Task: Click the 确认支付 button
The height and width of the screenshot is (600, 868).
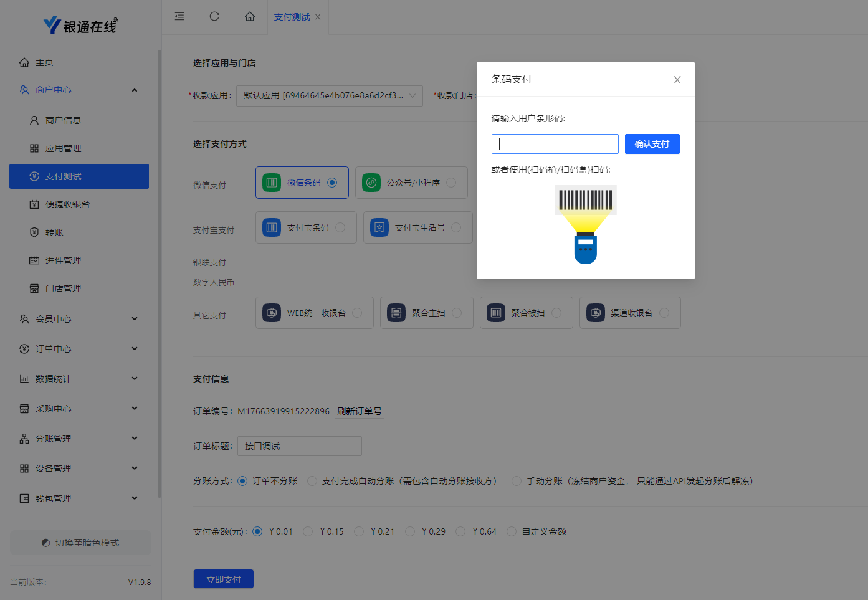Action: [x=652, y=144]
